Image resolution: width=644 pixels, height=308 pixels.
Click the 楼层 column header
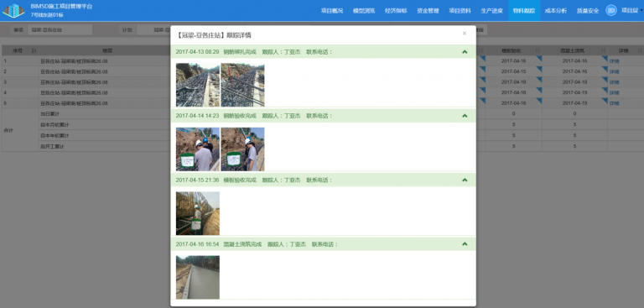pyautogui.click(x=106, y=50)
